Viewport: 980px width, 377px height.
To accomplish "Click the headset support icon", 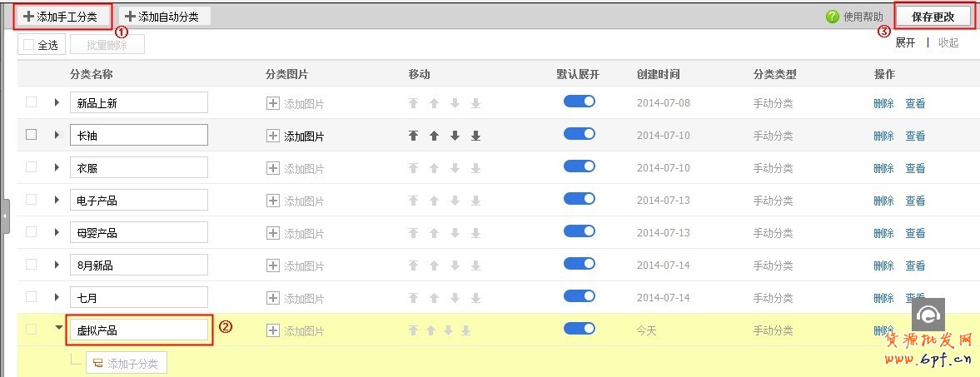I will (x=928, y=314).
